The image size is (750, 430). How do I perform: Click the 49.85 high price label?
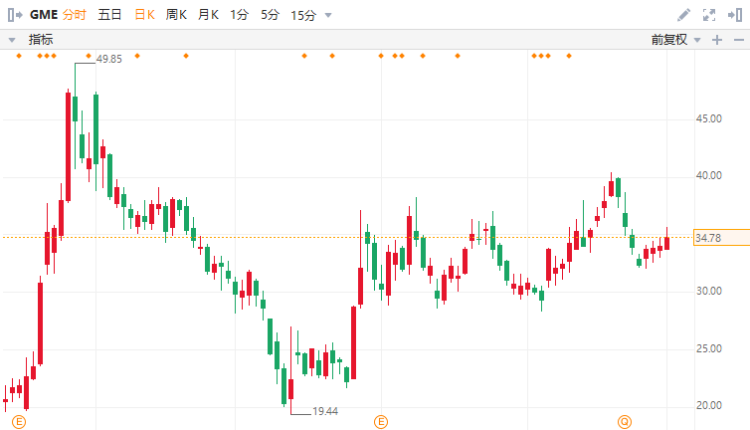coord(109,59)
